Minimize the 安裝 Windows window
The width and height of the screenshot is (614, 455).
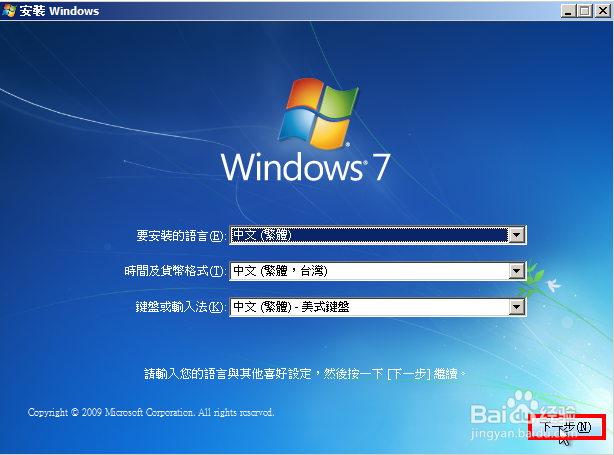click(569, 11)
